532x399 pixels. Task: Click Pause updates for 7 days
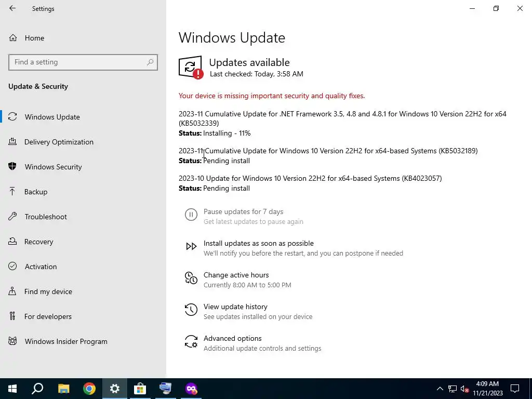(x=243, y=212)
